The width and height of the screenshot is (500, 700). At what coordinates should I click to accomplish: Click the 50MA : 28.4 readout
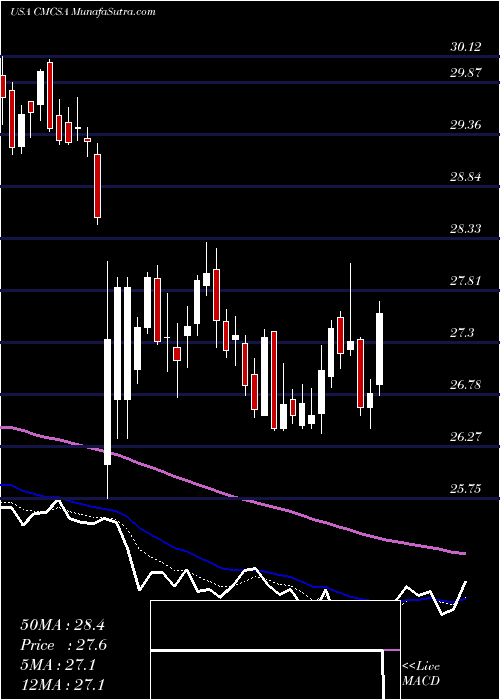[62, 625]
